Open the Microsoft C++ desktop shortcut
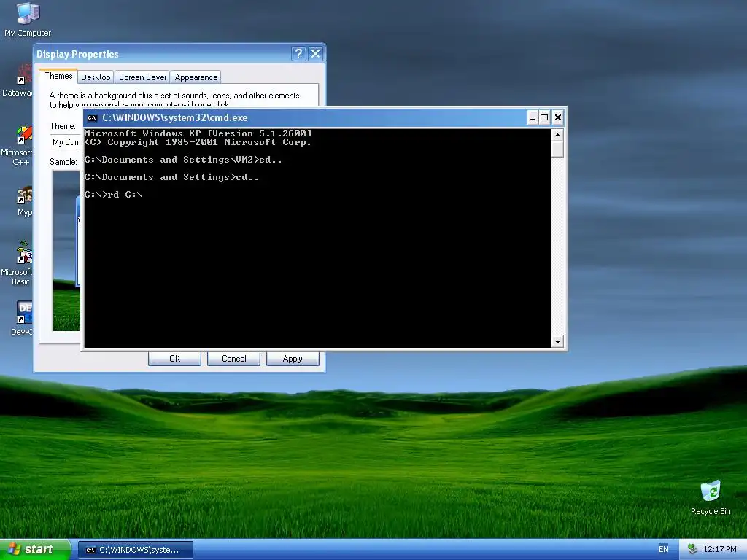The image size is (747, 560). tap(19, 146)
